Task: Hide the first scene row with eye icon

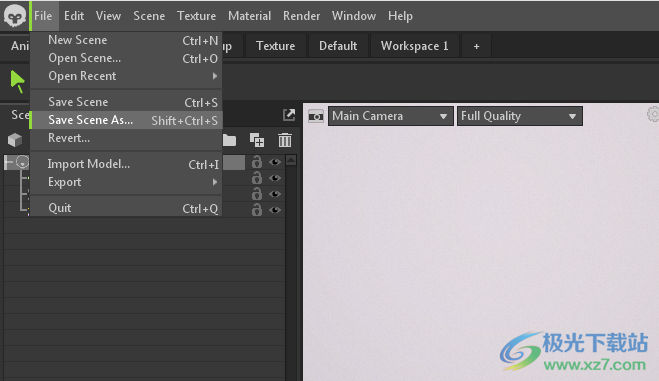Action: (275, 162)
